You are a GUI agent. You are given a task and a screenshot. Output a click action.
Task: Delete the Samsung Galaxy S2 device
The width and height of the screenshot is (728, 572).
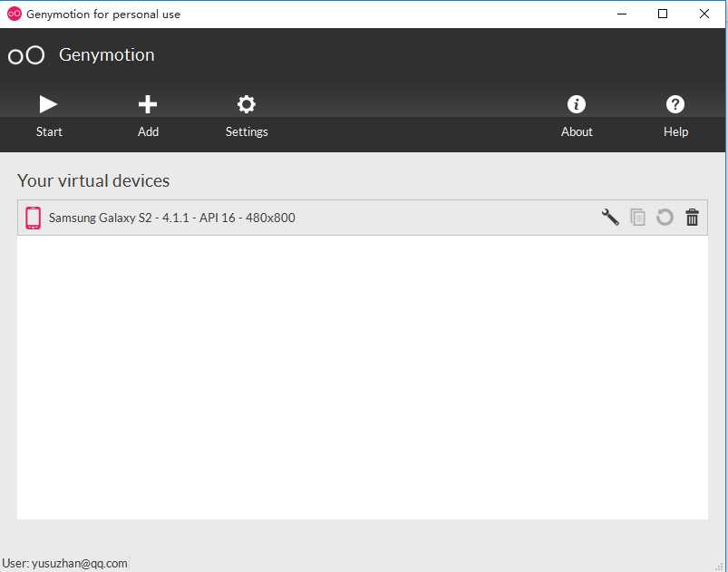point(692,218)
